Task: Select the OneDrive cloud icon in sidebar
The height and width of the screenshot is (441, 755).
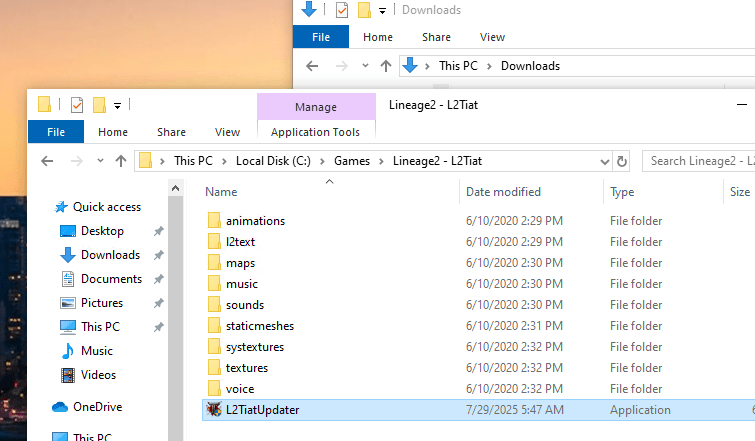Action: pyautogui.click(x=60, y=407)
